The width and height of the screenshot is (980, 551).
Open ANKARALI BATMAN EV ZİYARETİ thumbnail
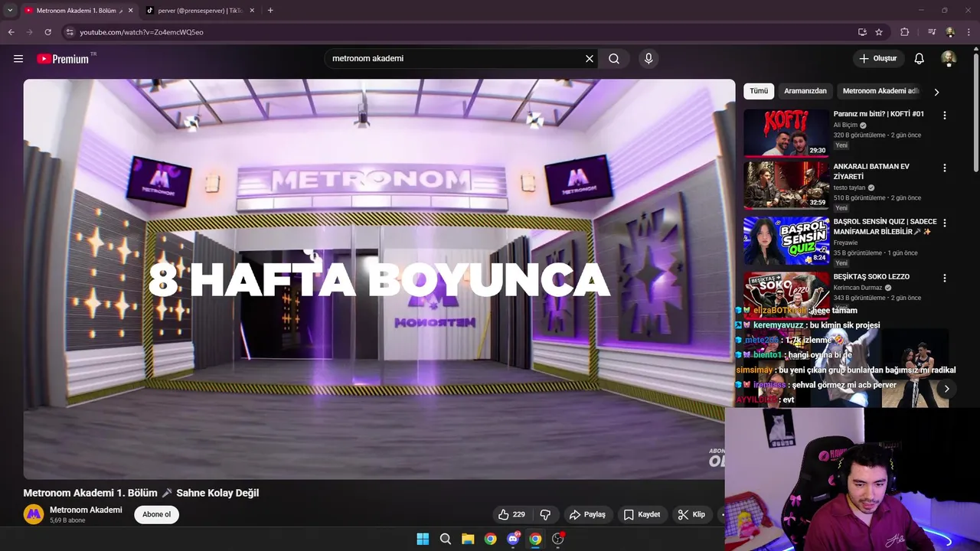pos(786,186)
